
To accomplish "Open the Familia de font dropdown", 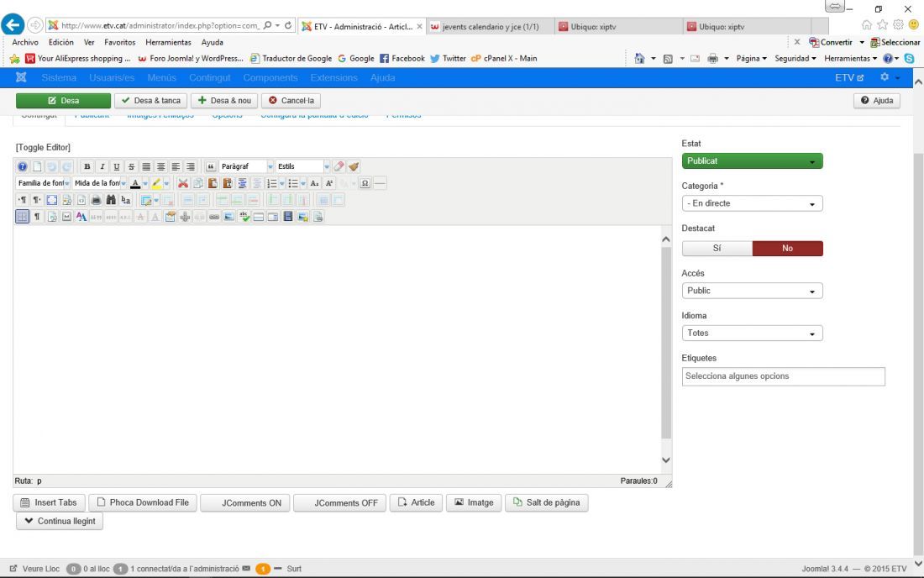I will click(44, 183).
